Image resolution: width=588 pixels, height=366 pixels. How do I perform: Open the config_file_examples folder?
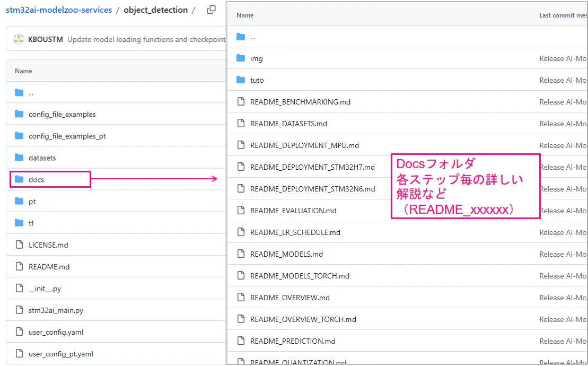tap(62, 115)
